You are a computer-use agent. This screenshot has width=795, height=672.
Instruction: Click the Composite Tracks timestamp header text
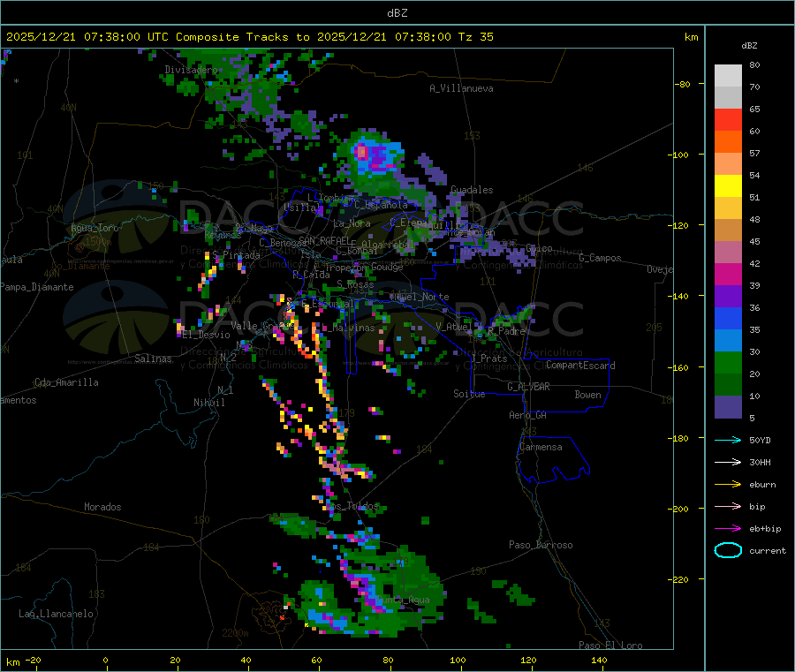(249, 37)
